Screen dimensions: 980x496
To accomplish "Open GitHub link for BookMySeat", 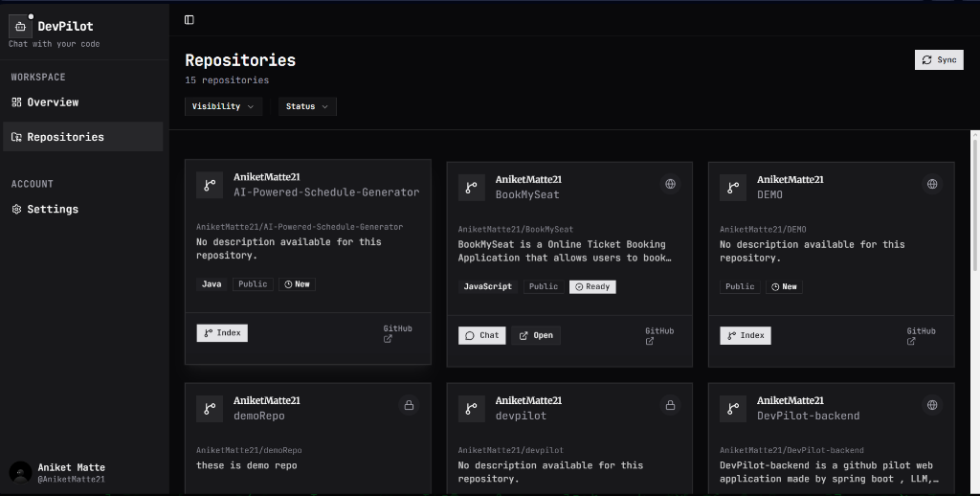I will point(659,336).
